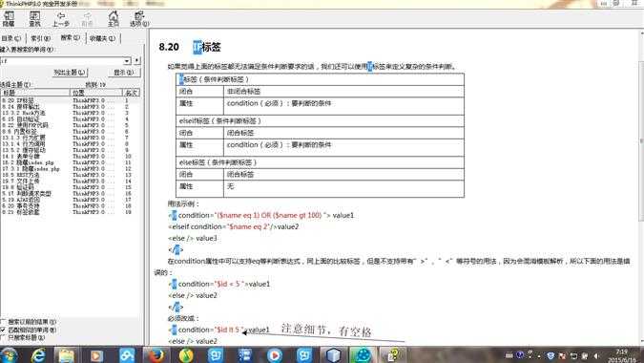Select the '8.6 内置标签' result row
Image resolution: width=644 pixels, height=363 pixels.
pos(71,131)
